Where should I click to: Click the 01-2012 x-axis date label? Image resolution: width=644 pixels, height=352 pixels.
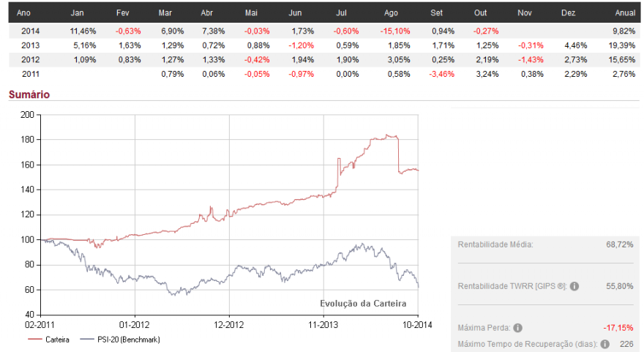click(135, 326)
